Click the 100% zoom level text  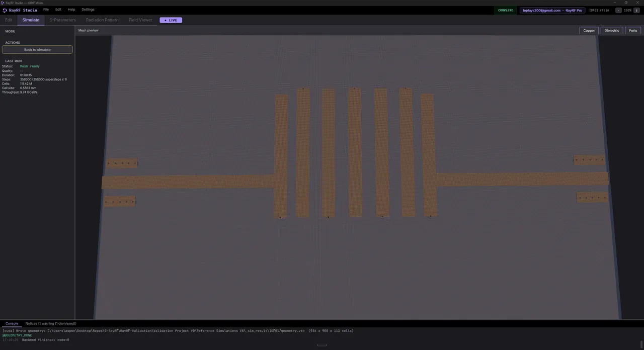627,10
